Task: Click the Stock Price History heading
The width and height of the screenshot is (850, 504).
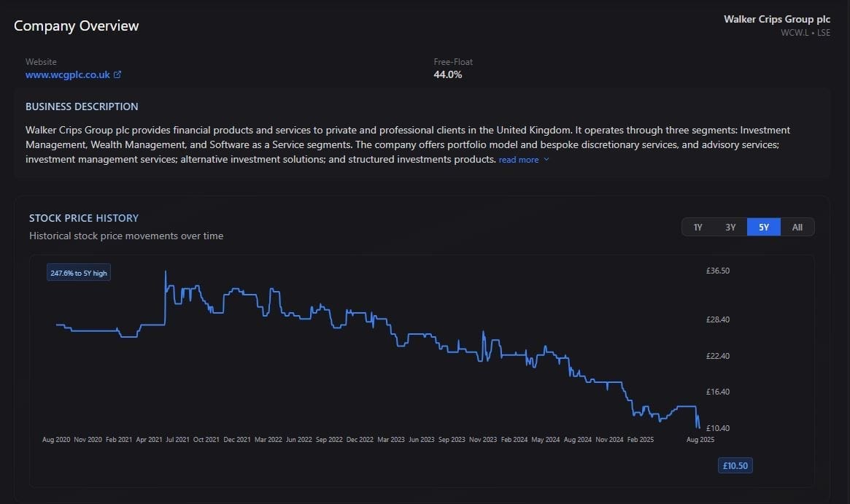Action: tap(84, 218)
